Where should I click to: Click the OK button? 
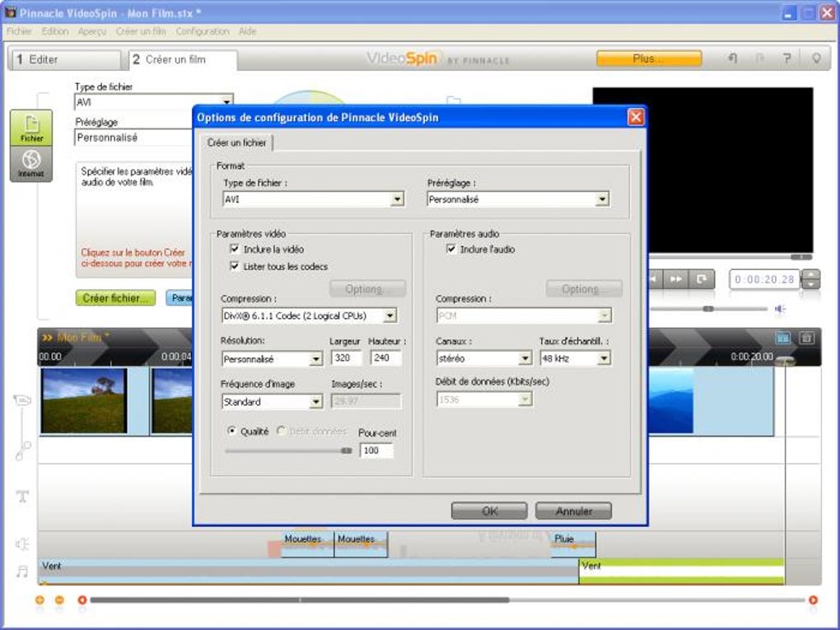489,511
